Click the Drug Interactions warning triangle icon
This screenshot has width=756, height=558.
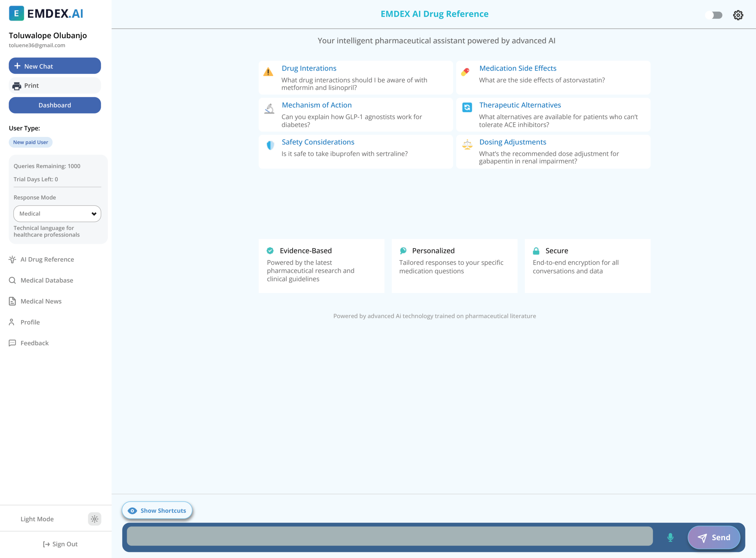click(x=268, y=72)
